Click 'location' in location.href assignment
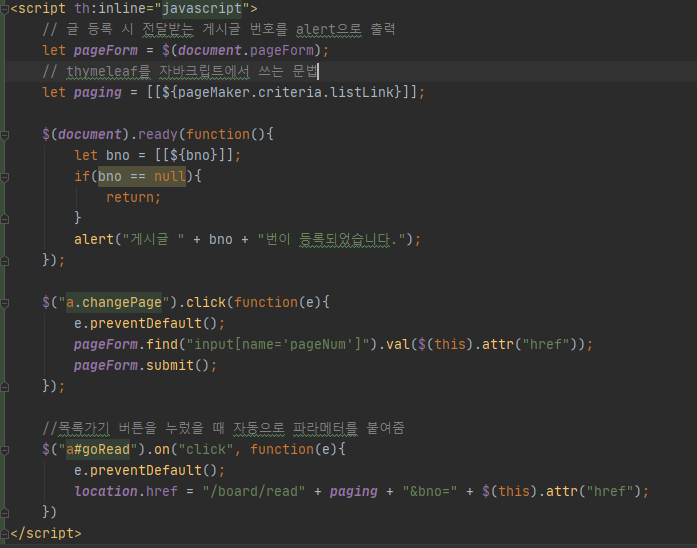Screen dimensions: 697x548 pyautogui.click(x=106, y=492)
